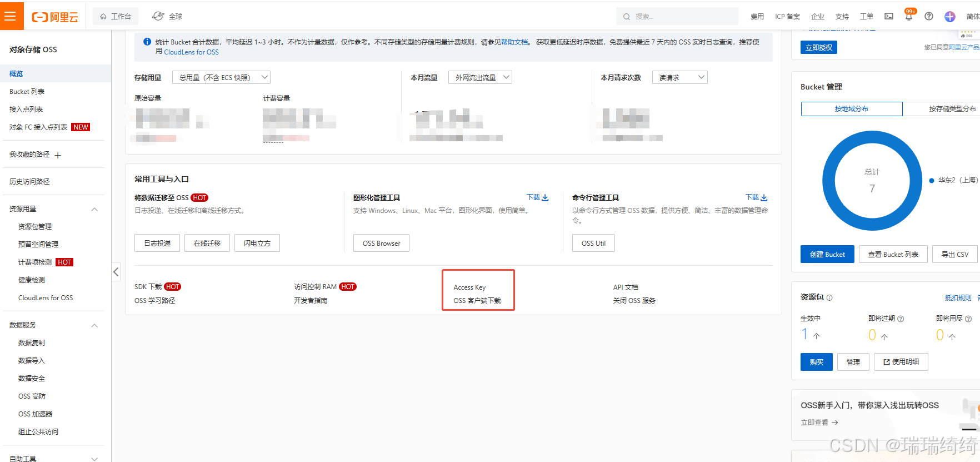Open the 帮助文档 link

(514, 42)
